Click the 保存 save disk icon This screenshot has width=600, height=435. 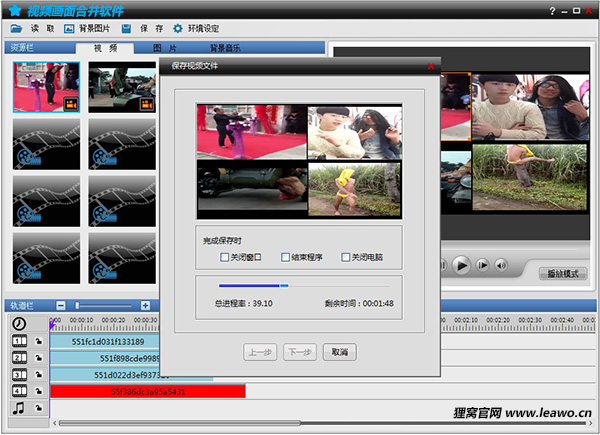tap(126, 29)
